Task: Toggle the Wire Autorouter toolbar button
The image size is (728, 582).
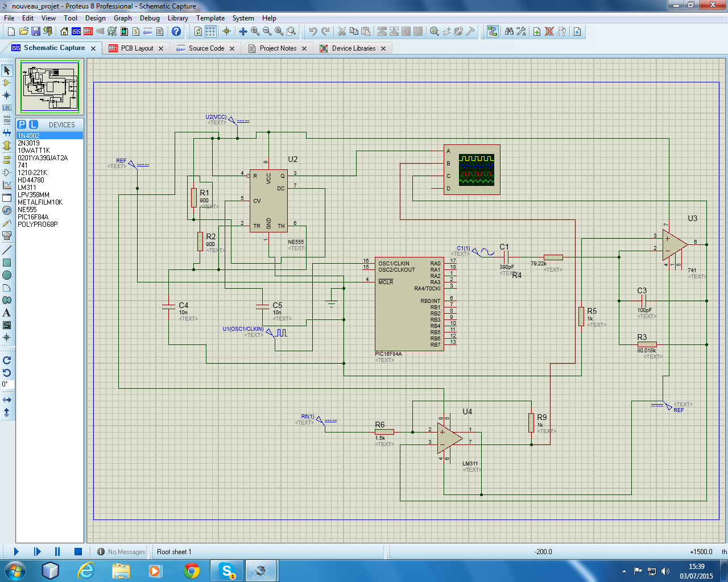Action: coord(493,31)
